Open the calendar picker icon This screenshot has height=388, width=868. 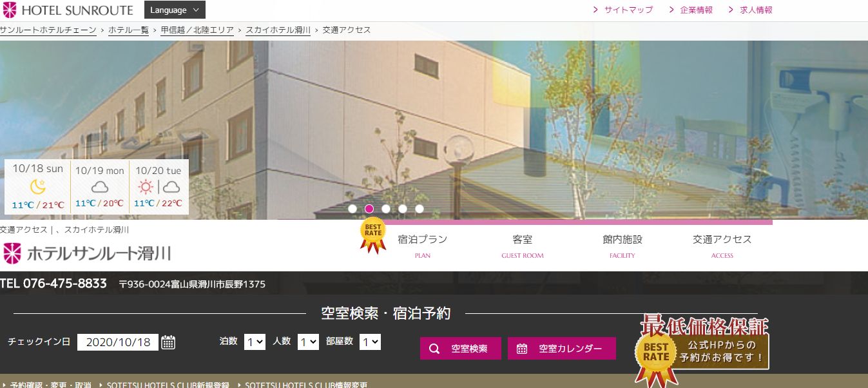(168, 342)
